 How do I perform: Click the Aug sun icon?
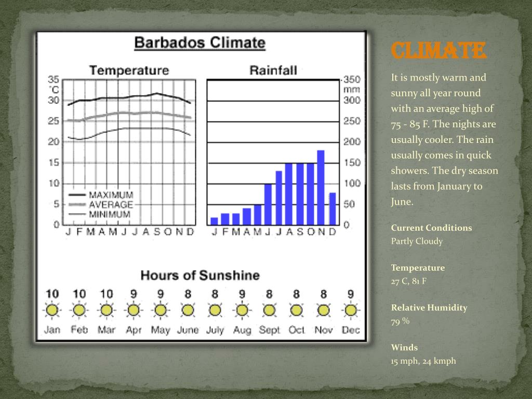(x=242, y=310)
